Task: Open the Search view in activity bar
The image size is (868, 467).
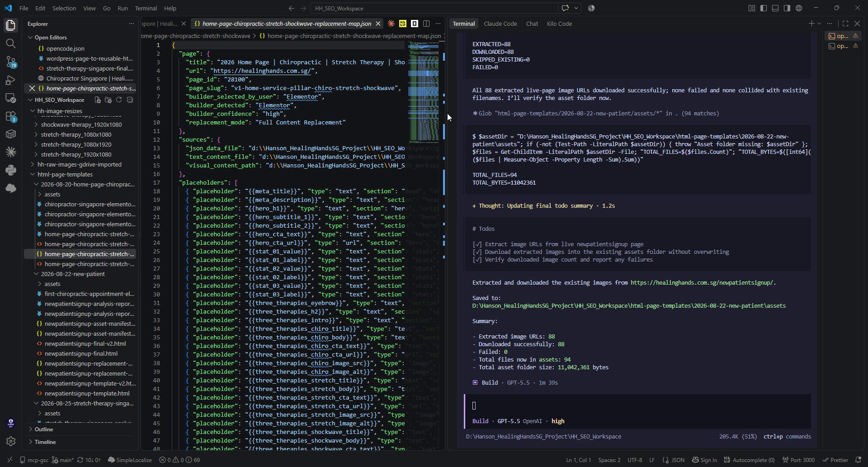Action: pyautogui.click(x=11, y=43)
